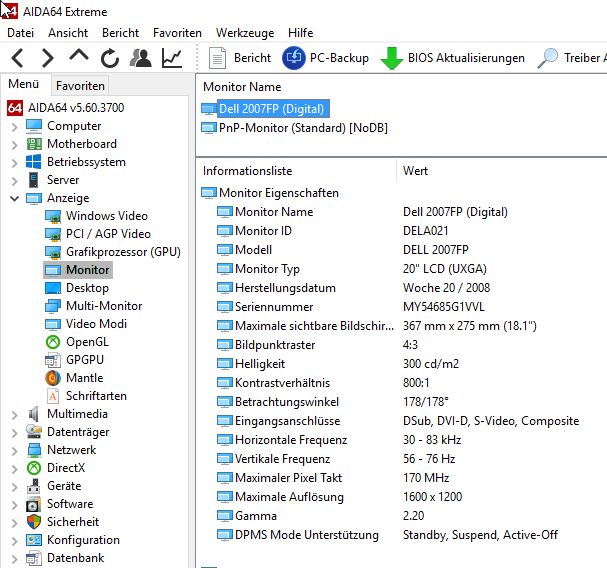Select the GPGPU tree icon
This screenshot has height=568, width=607.
point(53,360)
